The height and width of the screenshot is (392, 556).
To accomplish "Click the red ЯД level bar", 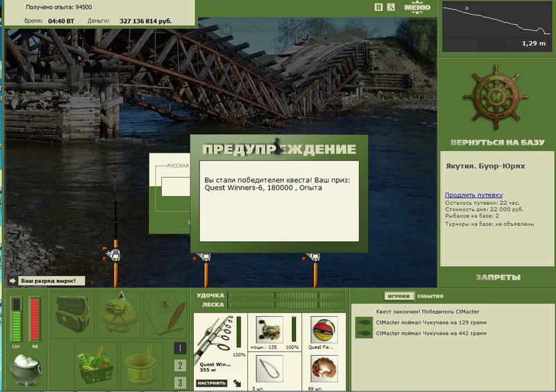I will 35,320.
